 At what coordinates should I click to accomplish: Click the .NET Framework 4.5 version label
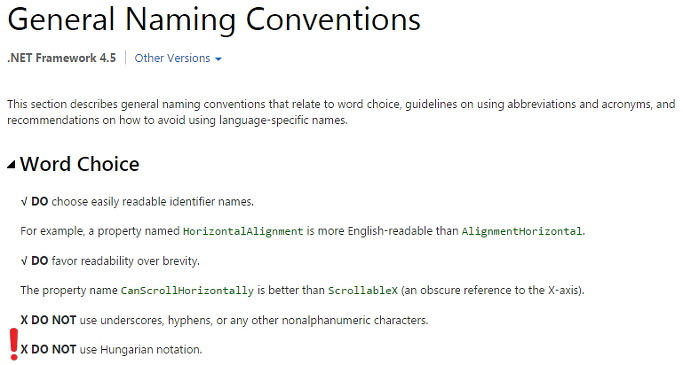(x=61, y=58)
